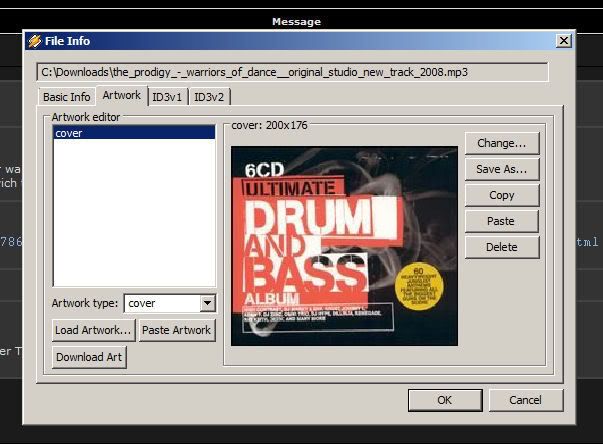Select the Artwork tab
Viewport: 603px width, 444px height.
122,95
